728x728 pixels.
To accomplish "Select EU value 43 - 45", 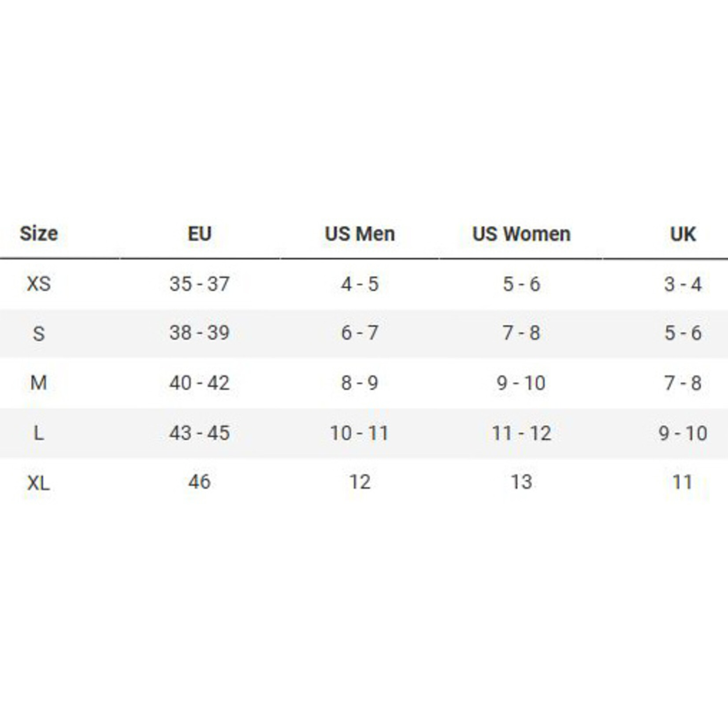I will click(x=200, y=433).
